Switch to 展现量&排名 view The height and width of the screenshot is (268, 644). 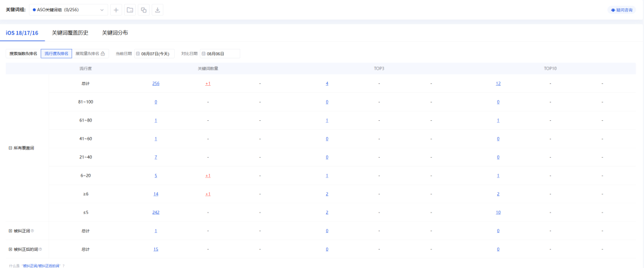pos(86,54)
